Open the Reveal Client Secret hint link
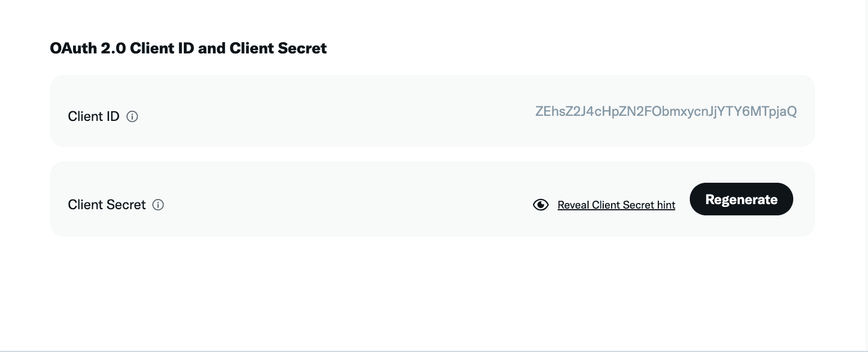The width and height of the screenshot is (868, 352). [616, 205]
